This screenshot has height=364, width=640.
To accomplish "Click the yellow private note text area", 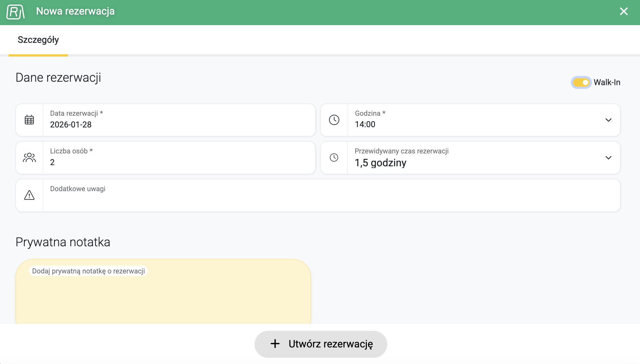I will 163,297.
